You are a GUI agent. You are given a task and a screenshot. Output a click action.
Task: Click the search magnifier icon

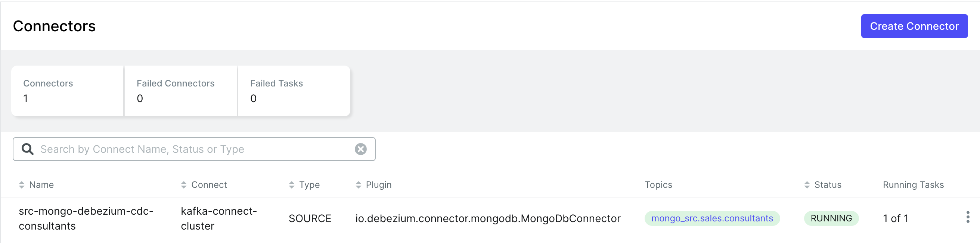click(x=27, y=149)
